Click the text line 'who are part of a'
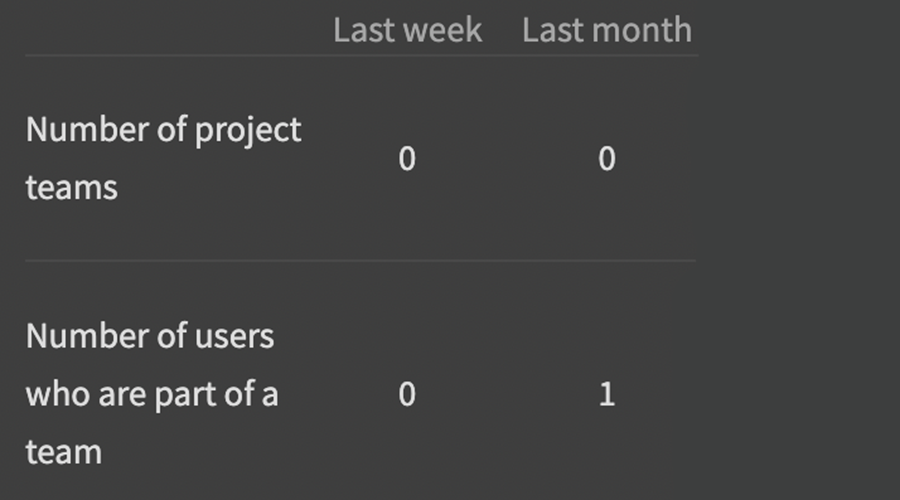Image resolution: width=900 pixels, height=500 pixels. [151, 394]
